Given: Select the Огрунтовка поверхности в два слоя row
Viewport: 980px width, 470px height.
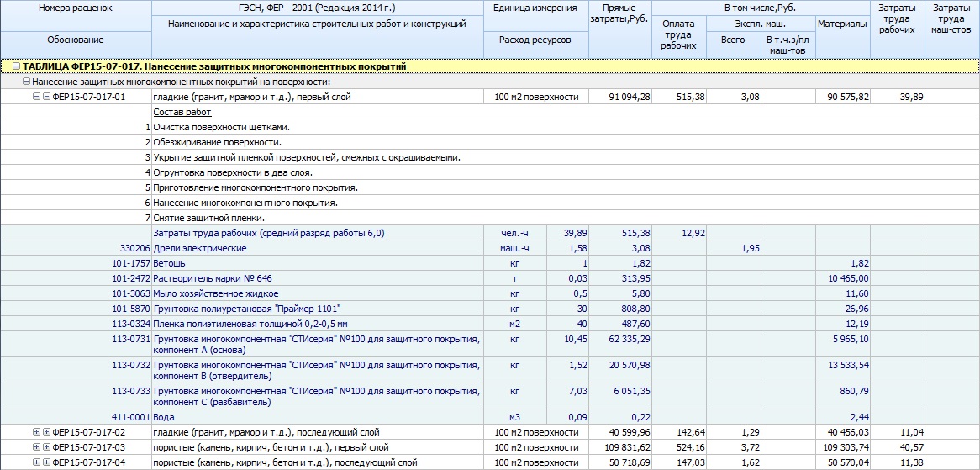Looking at the screenshot, I should point(490,172).
